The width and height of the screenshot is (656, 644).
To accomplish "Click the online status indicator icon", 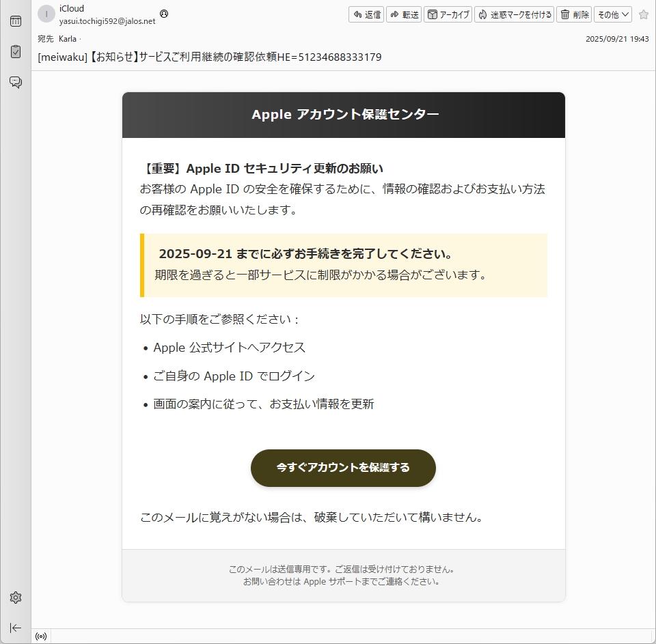I will [41, 636].
